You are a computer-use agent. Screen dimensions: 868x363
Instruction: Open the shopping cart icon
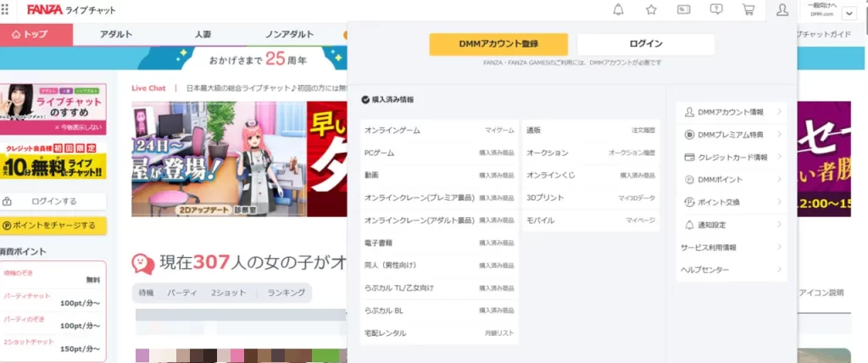[x=748, y=9]
